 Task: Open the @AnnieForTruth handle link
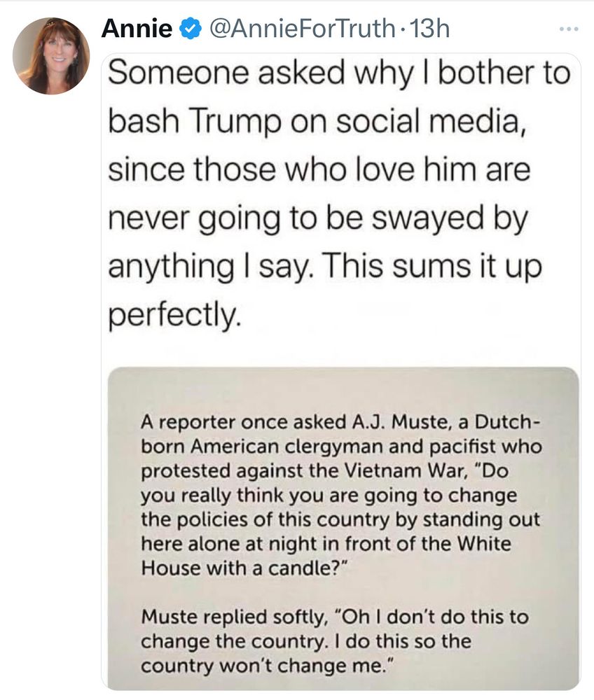click(x=298, y=29)
